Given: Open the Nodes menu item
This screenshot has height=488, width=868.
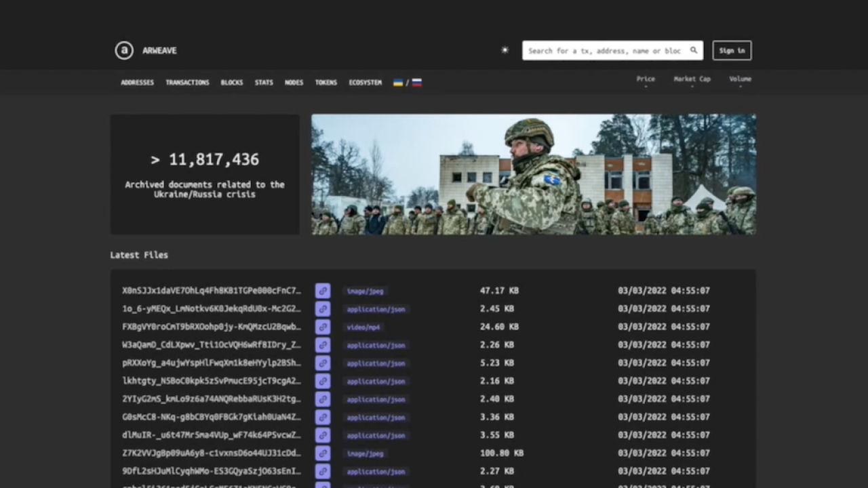Looking at the screenshot, I should (x=294, y=83).
